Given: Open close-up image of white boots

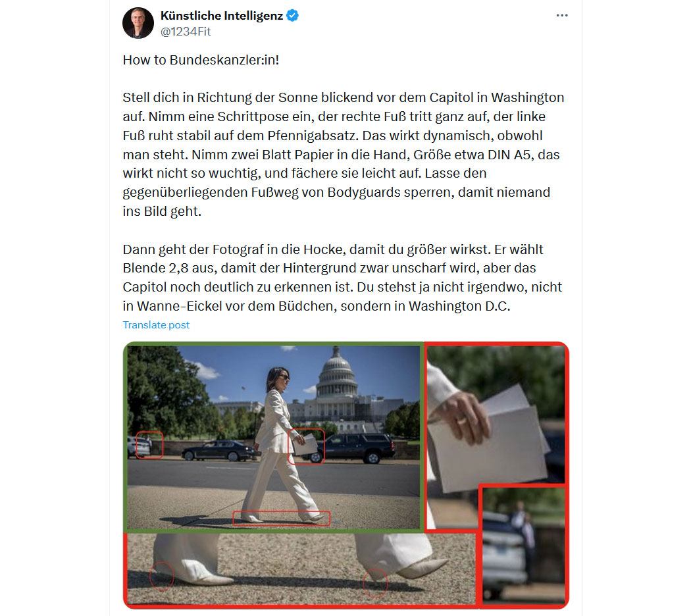Looking at the screenshot, I should pos(301,569).
